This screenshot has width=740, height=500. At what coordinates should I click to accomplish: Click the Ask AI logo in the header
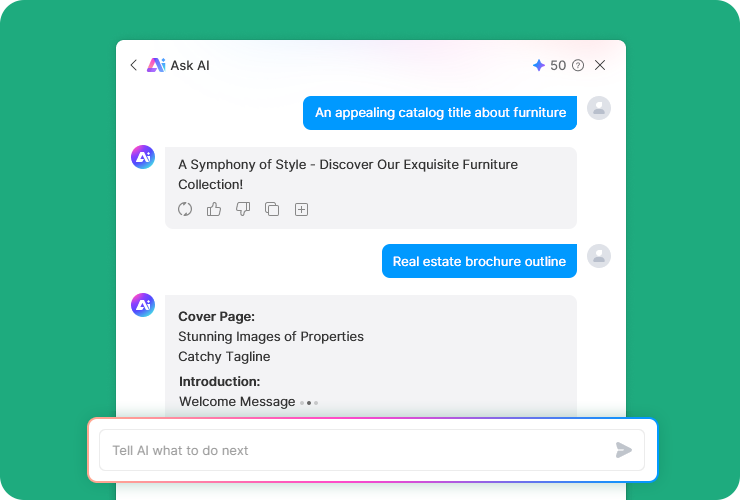click(x=156, y=65)
